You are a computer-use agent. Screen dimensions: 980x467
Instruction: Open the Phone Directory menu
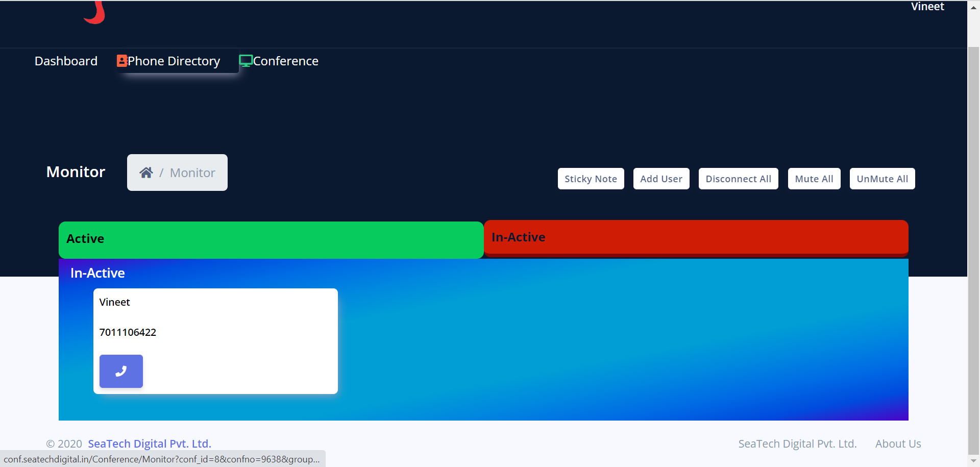(174, 61)
